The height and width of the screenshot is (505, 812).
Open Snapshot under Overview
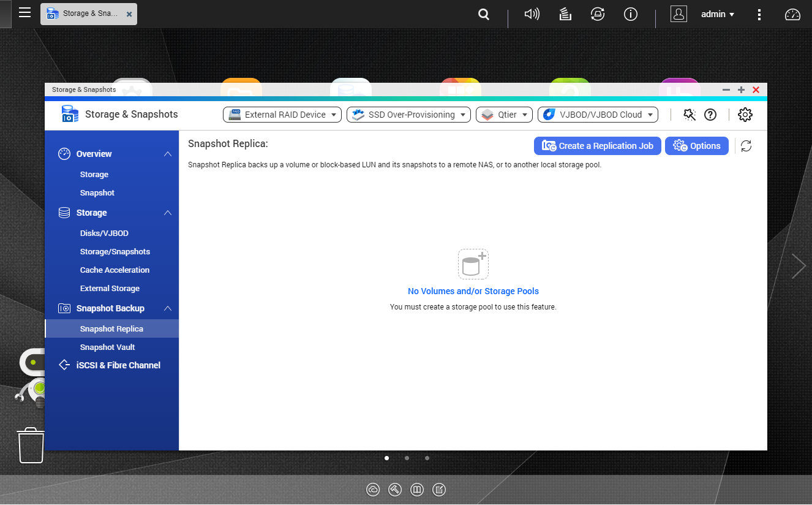(97, 193)
